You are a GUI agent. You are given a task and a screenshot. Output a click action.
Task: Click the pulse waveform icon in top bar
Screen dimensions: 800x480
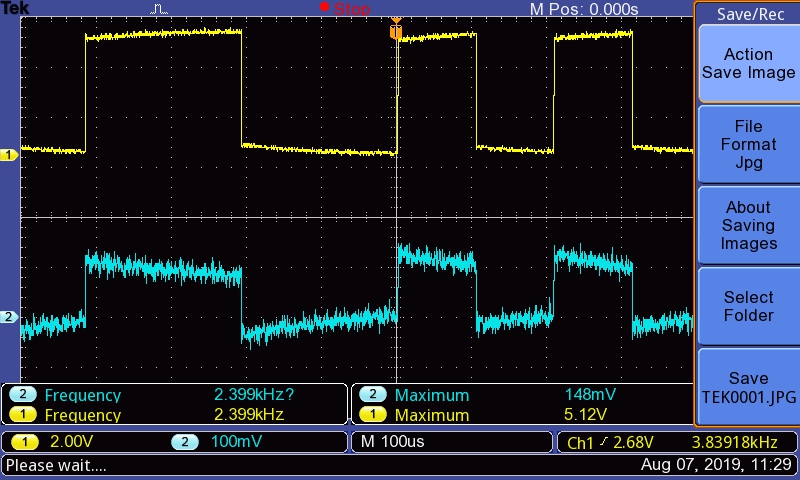tap(160, 9)
